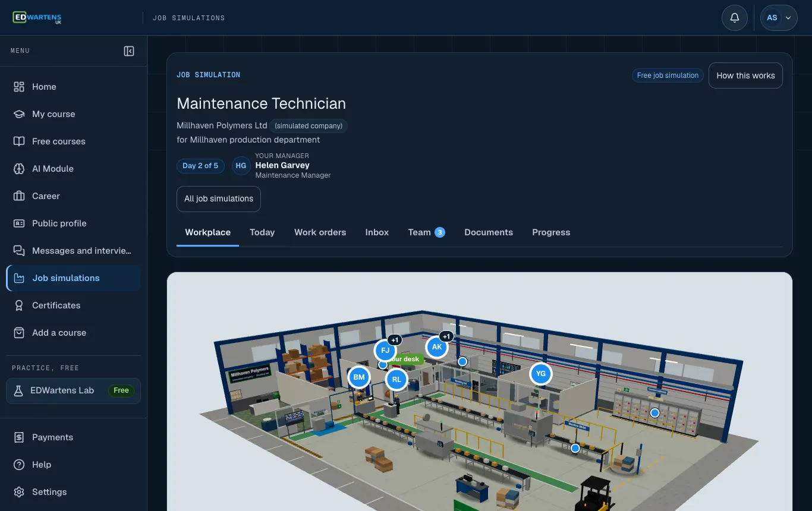
Task: Click the Maintenance Technician title
Action: [262, 103]
